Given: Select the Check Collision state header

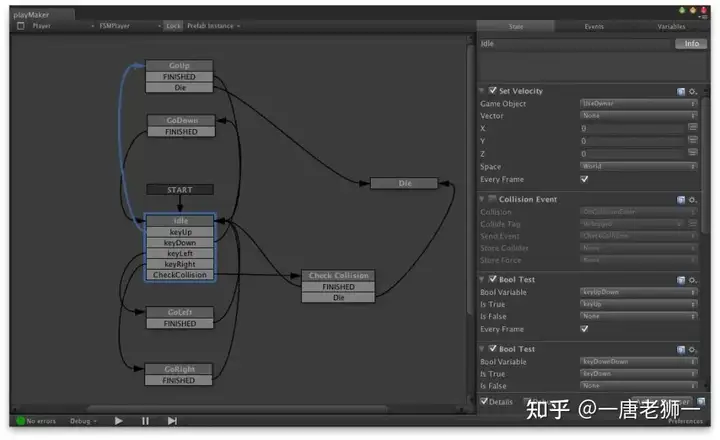Looking at the screenshot, I should click(x=338, y=276).
